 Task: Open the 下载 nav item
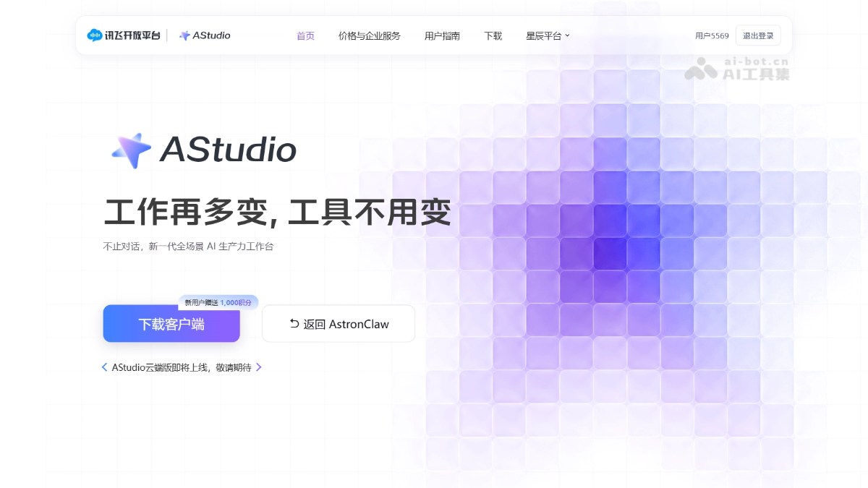(x=493, y=35)
